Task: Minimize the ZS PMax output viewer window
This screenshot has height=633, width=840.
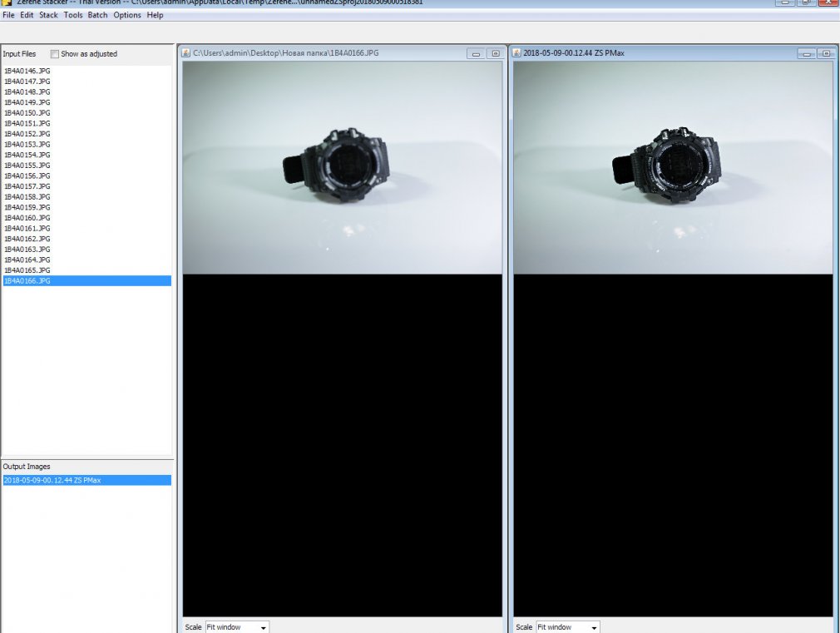Action: 806,53
